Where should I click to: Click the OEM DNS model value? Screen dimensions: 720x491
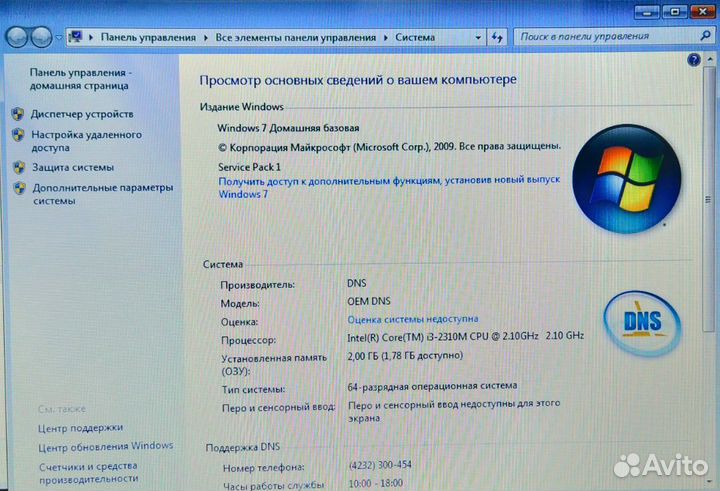point(369,301)
